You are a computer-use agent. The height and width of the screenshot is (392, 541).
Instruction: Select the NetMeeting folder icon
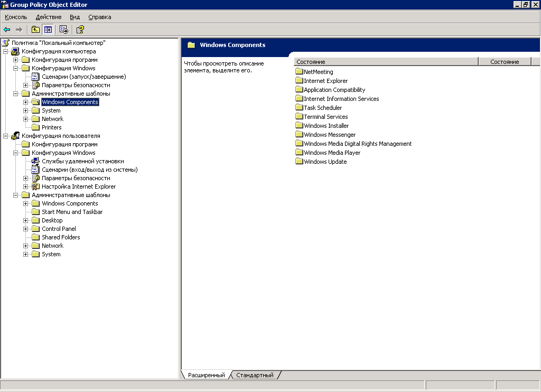pyautogui.click(x=299, y=71)
